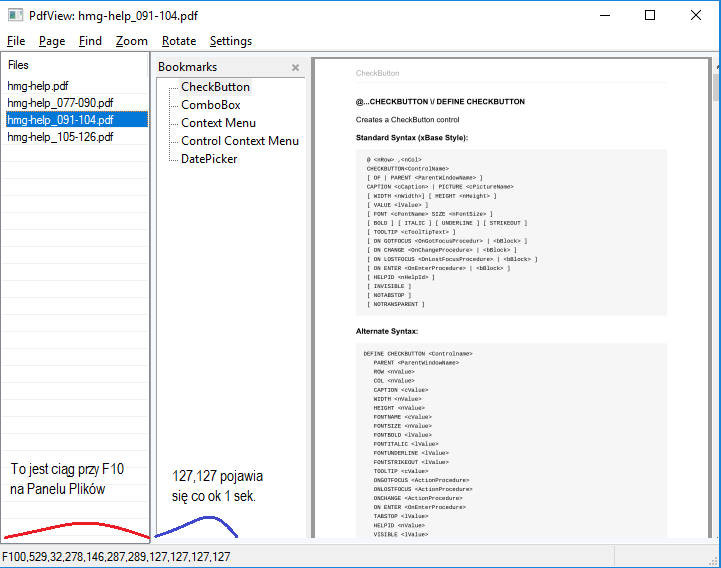Open the Find menu
721x568 pixels.
click(x=90, y=41)
